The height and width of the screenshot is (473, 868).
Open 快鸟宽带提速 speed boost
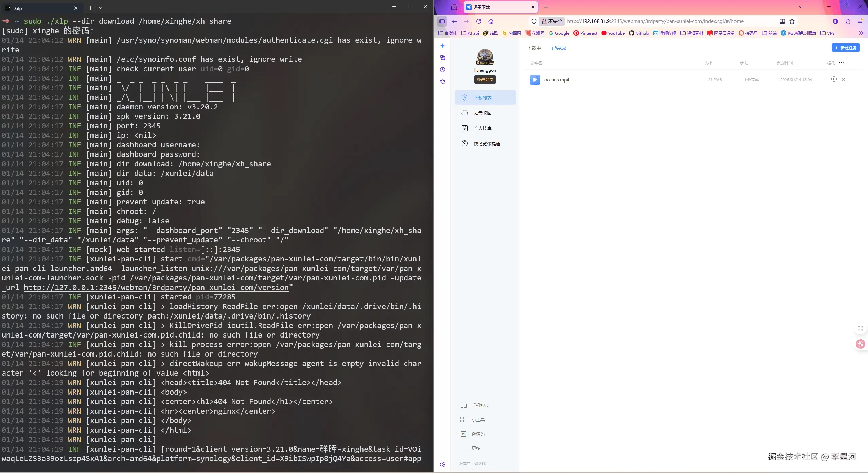pos(486,144)
